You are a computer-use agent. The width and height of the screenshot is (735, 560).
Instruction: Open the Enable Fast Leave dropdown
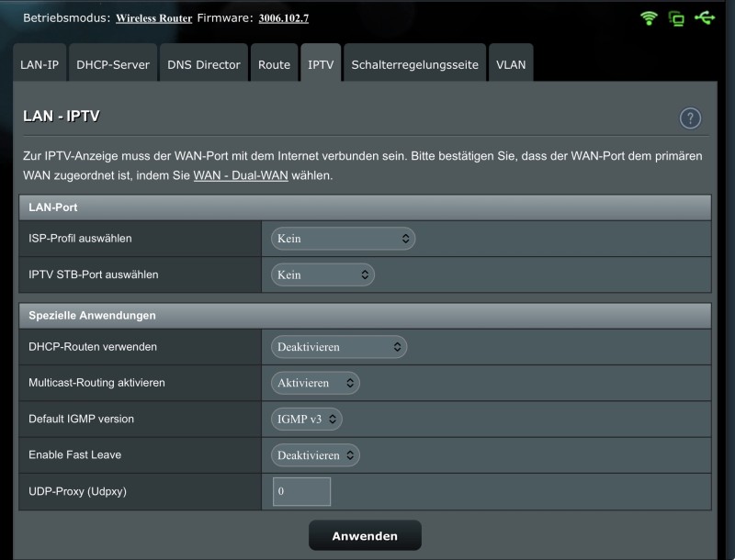coord(315,455)
